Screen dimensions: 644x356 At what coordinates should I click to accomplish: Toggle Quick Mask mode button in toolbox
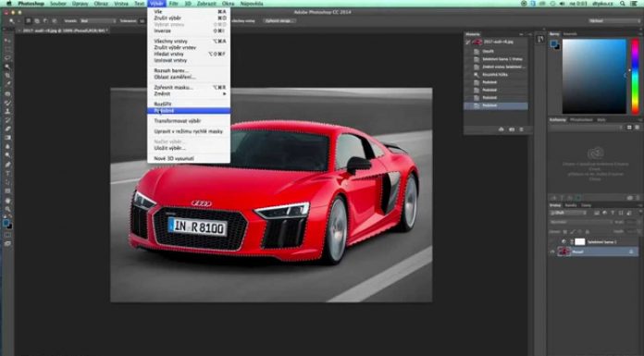(7, 235)
